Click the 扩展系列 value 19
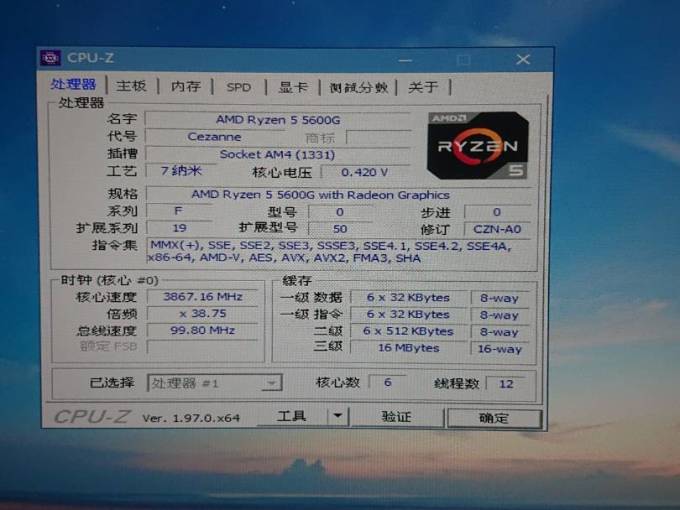Image resolution: width=680 pixels, height=510 pixels. pos(179,228)
